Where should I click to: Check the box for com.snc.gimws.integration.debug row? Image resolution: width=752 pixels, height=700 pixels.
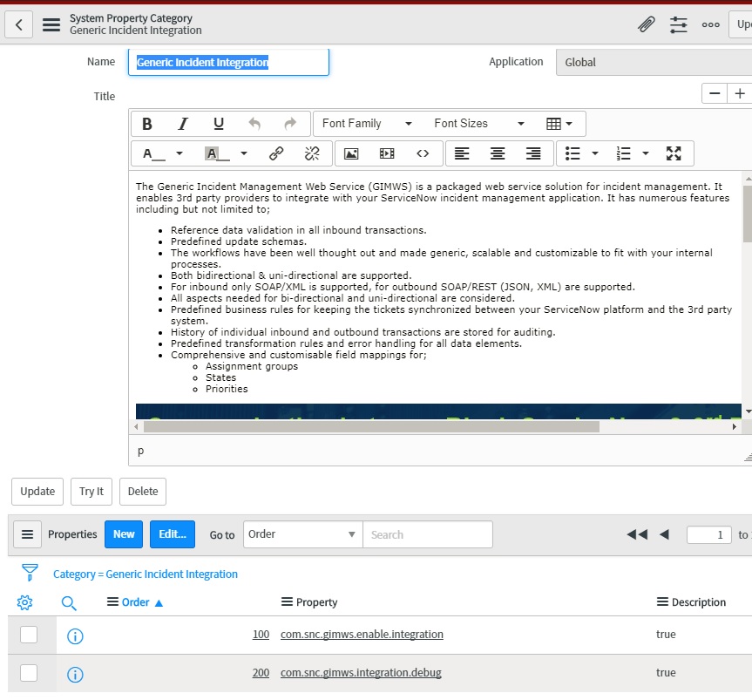point(29,673)
